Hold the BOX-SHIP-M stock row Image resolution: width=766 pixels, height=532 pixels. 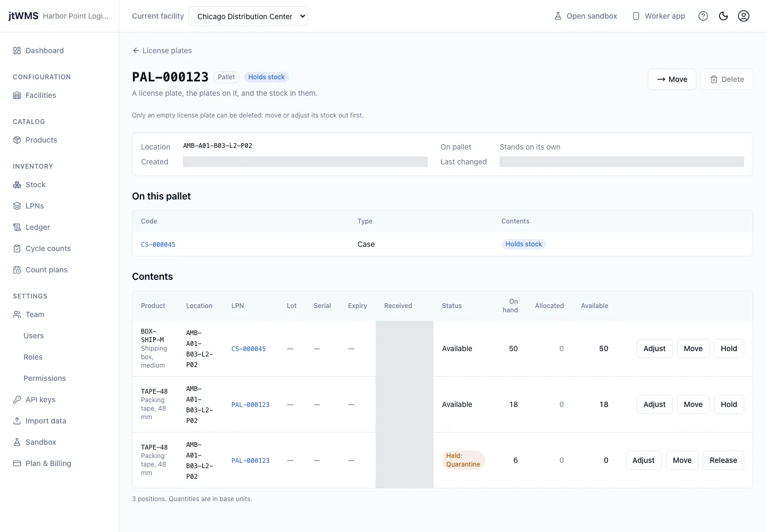pos(729,348)
